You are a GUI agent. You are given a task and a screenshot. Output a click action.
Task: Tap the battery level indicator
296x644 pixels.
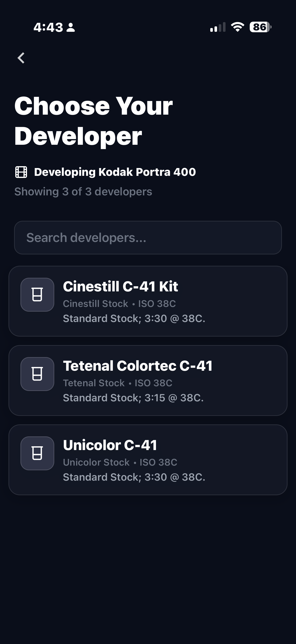[260, 27]
